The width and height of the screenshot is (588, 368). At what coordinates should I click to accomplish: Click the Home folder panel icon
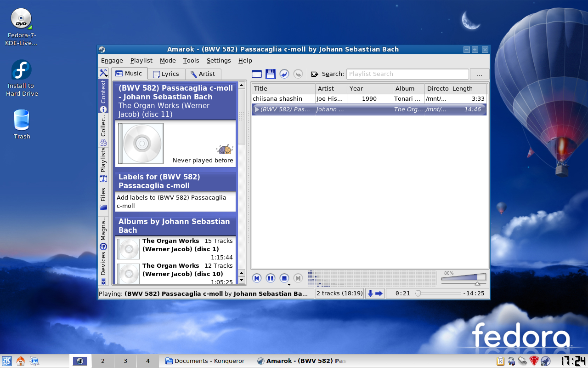(x=20, y=361)
